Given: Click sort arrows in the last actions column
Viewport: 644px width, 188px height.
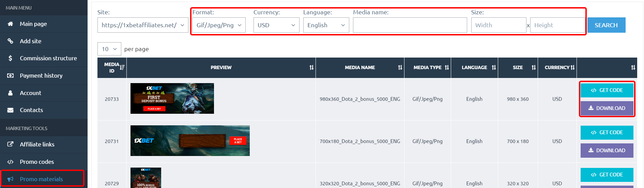Looking at the screenshot, I should tap(633, 67).
